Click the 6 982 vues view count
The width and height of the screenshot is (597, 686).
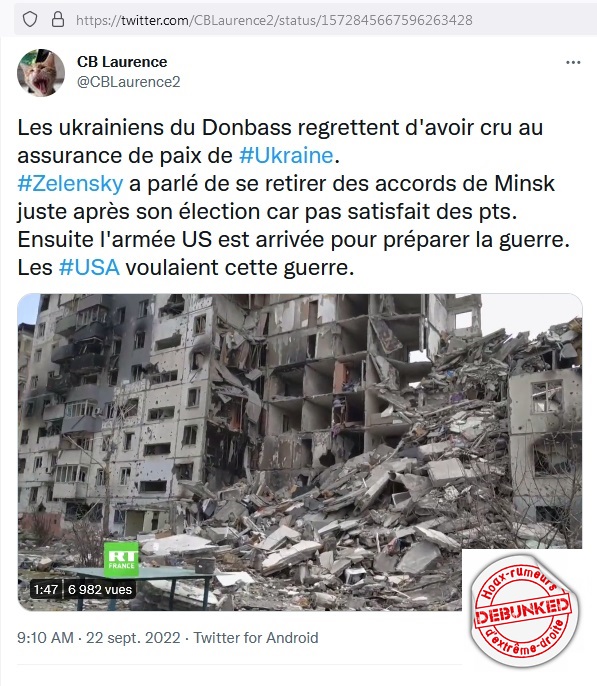click(x=100, y=589)
